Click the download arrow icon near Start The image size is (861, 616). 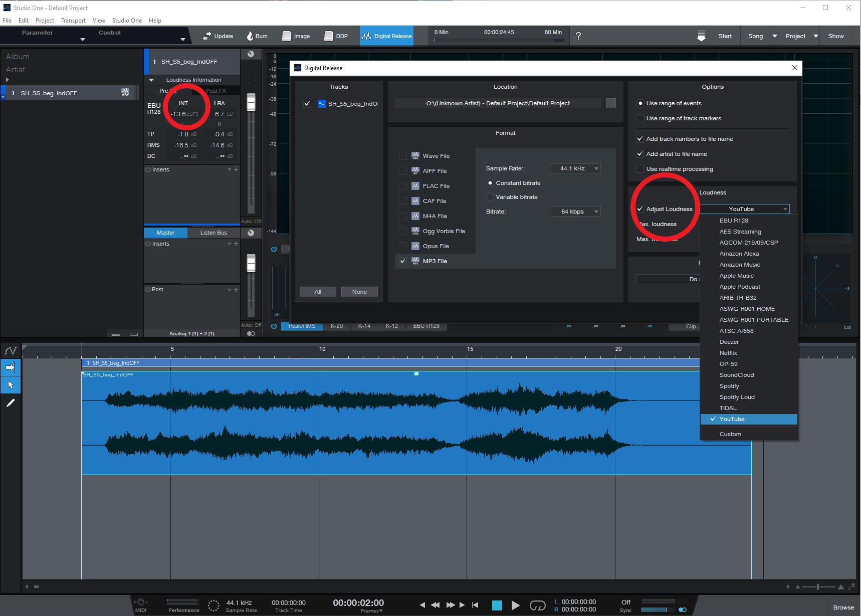coord(701,36)
